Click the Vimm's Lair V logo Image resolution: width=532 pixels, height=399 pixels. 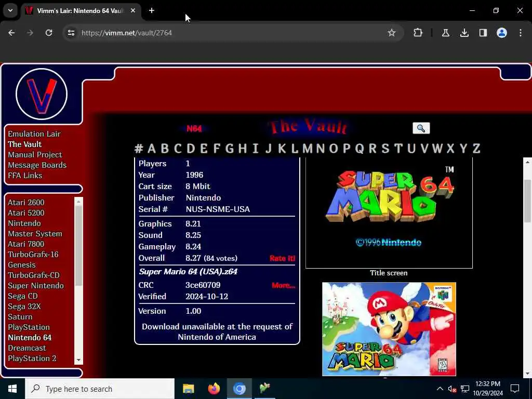click(x=42, y=94)
